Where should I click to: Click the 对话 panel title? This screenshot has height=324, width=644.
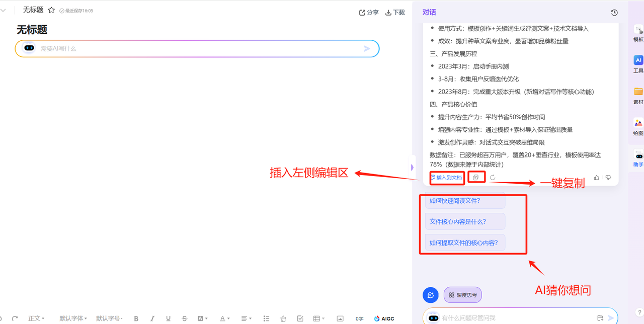(x=429, y=12)
